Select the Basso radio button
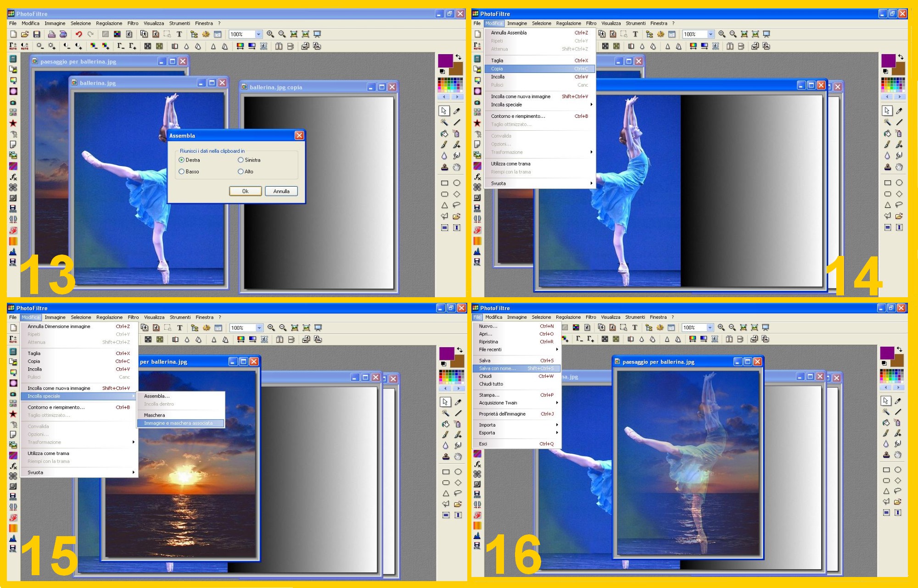The image size is (918, 588). 182,172
